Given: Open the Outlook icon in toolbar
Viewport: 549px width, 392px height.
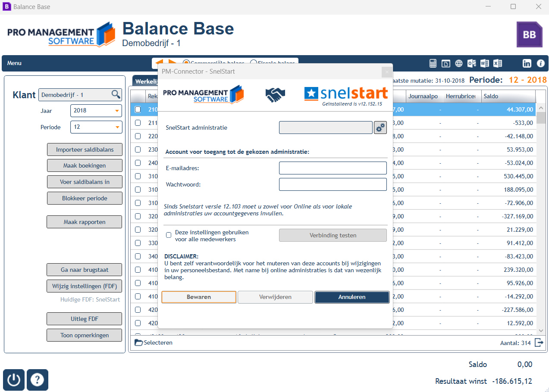Looking at the screenshot, I should (x=472, y=63).
